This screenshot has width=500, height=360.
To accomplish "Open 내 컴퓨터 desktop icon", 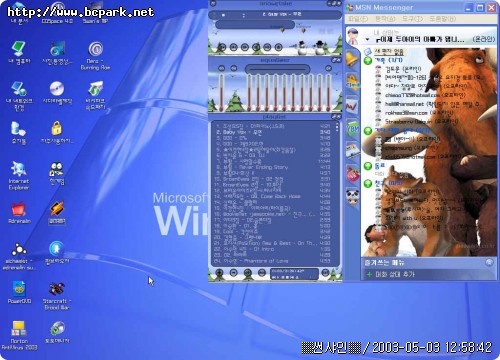I will point(19,53).
